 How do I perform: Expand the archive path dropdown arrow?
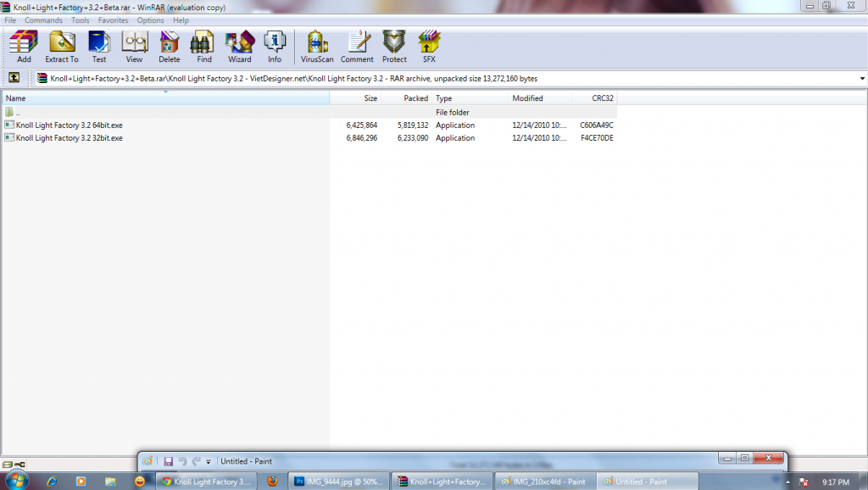862,79
